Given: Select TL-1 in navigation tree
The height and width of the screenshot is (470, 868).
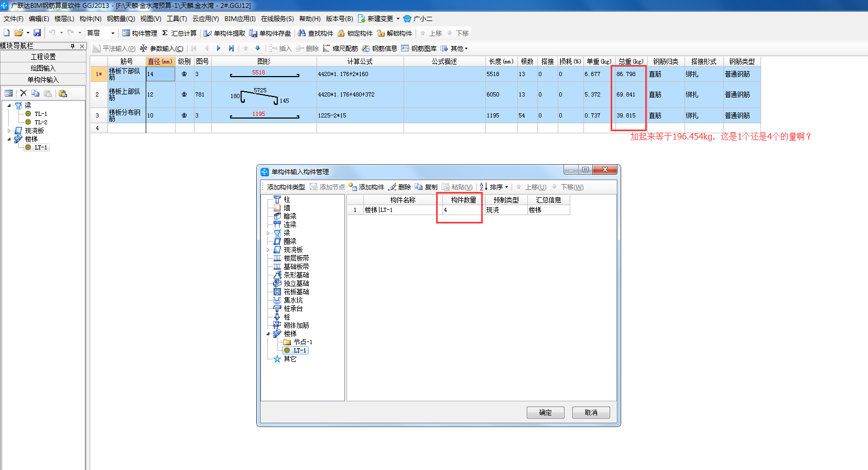Looking at the screenshot, I should tap(41, 114).
